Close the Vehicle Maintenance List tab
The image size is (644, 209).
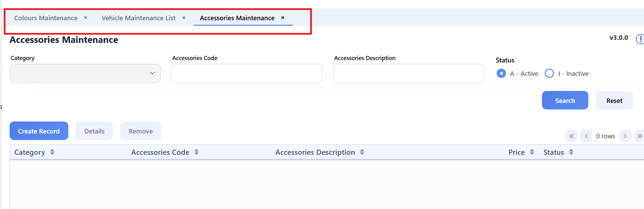(x=184, y=18)
